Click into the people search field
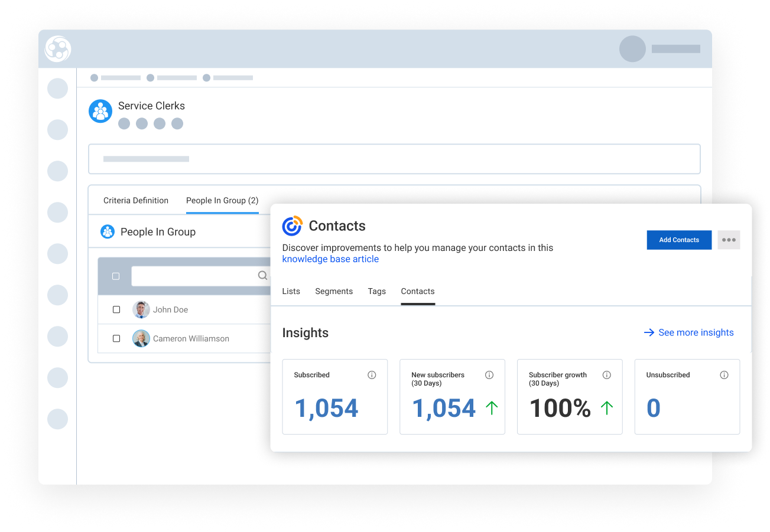770x532 pixels. (x=201, y=276)
